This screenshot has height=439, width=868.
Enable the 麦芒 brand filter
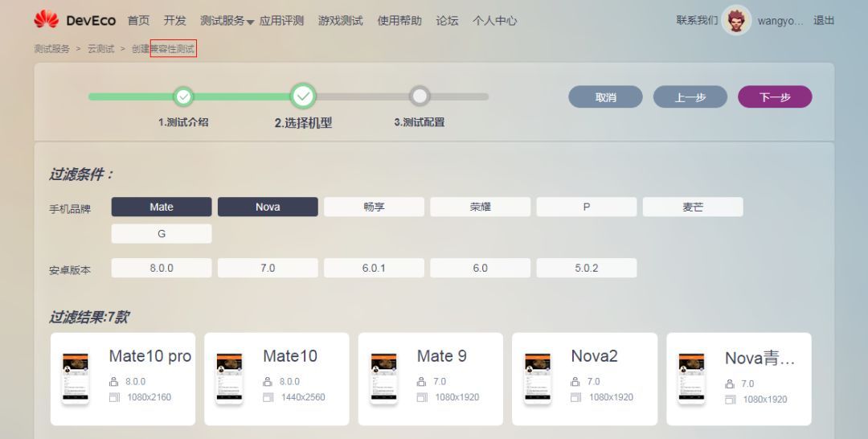click(693, 207)
